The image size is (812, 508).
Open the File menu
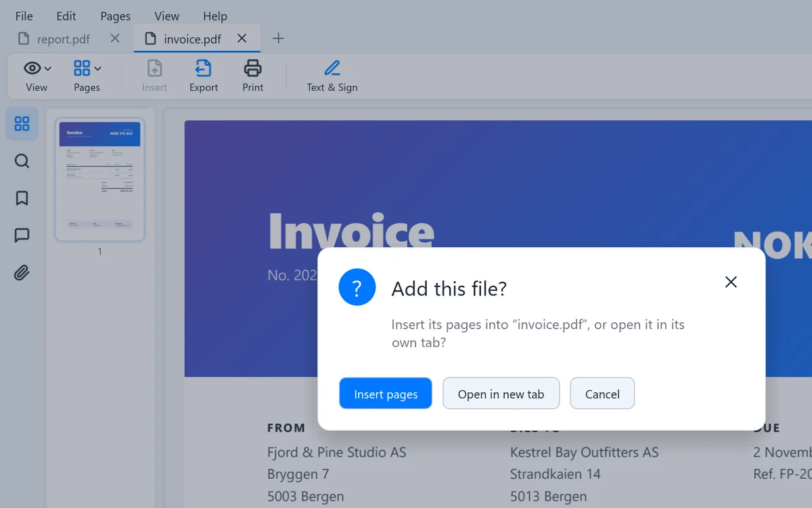pos(24,16)
